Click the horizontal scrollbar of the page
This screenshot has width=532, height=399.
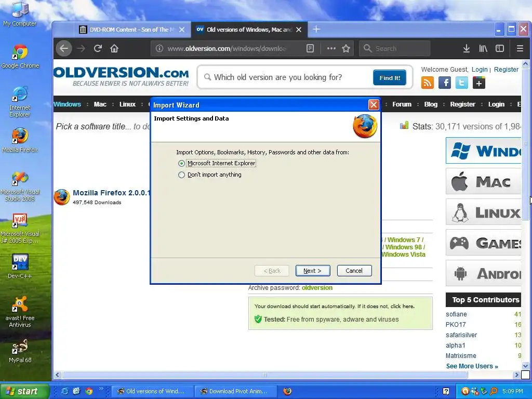point(265,375)
